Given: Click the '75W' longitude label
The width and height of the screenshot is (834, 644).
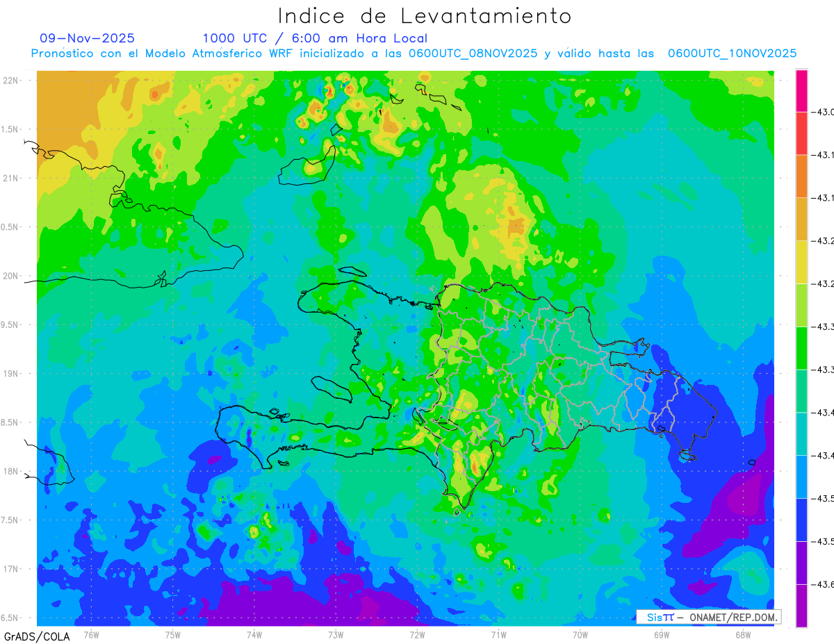Looking at the screenshot, I should 173,635.
